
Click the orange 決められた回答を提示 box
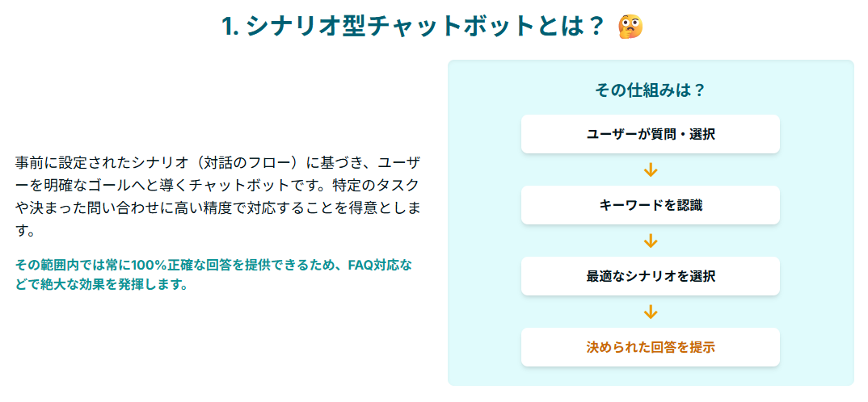[x=651, y=347]
